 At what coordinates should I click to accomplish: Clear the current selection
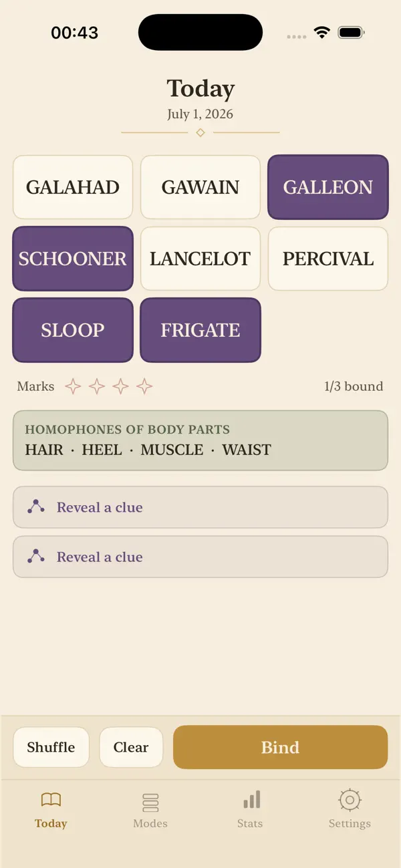(x=131, y=747)
